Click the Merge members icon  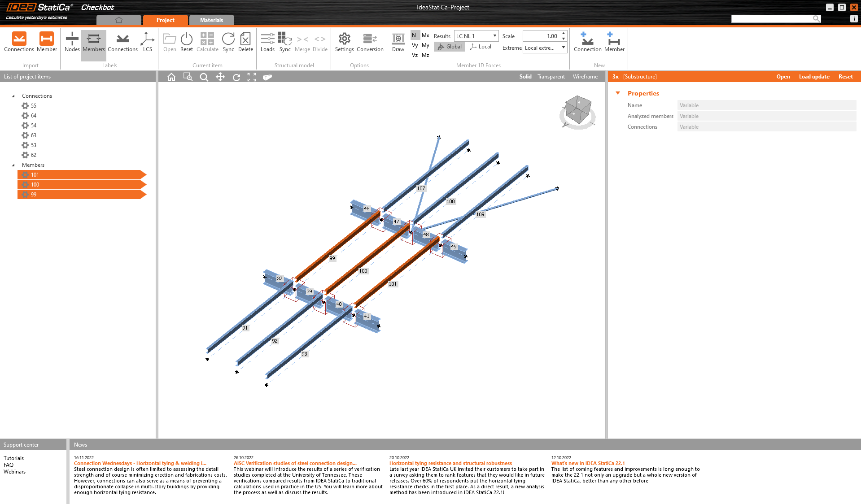click(x=302, y=39)
